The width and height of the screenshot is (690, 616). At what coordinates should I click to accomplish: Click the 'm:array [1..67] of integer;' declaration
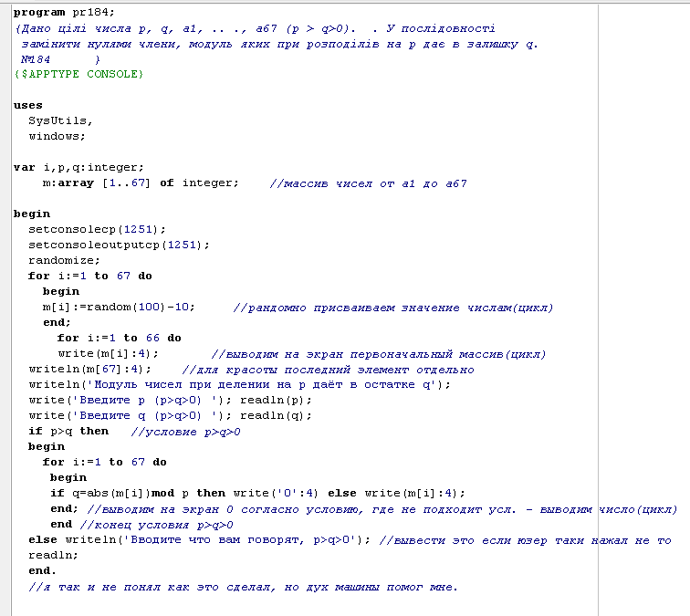pos(141,183)
